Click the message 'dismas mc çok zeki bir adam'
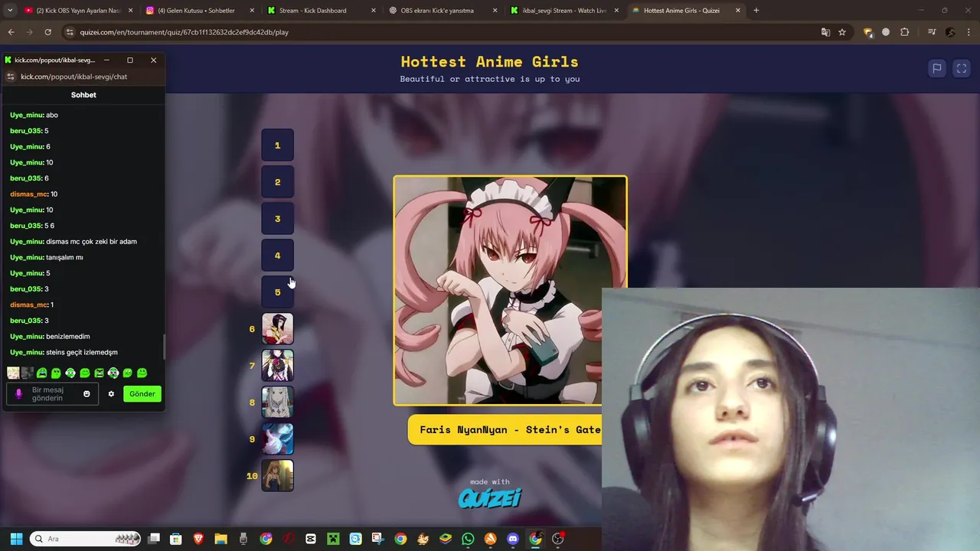The image size is (980, 551). [x=92, y=242]
